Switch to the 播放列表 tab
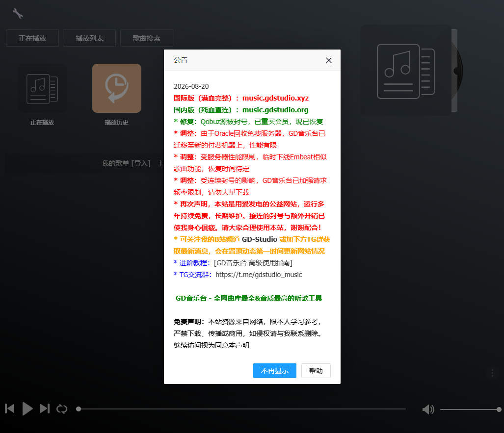Image resolution: width=504 pixels, height=433 pixels. point(89,38)
